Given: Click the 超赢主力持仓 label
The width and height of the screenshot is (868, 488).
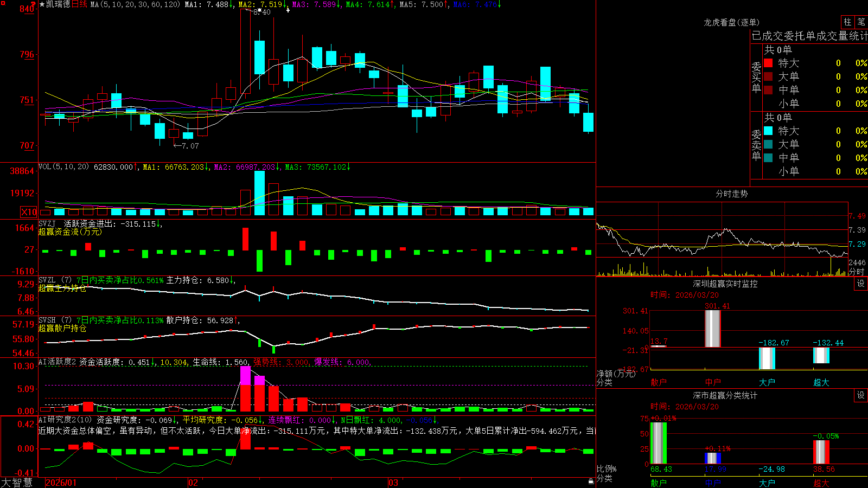Looking at the screenshot, I should 62,288.
